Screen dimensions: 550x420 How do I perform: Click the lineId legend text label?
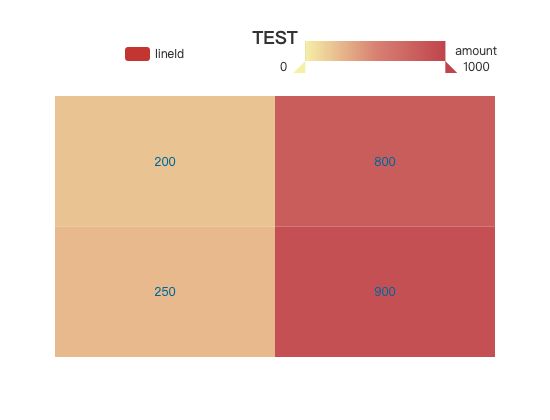coord(169,54)
